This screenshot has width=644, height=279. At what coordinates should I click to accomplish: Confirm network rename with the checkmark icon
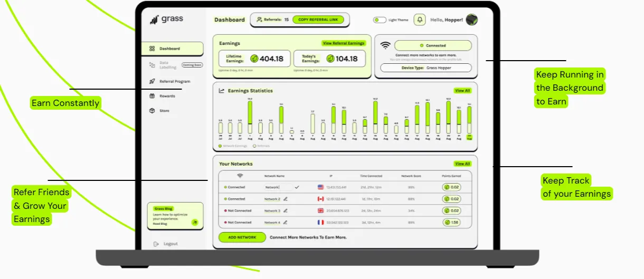297,187
